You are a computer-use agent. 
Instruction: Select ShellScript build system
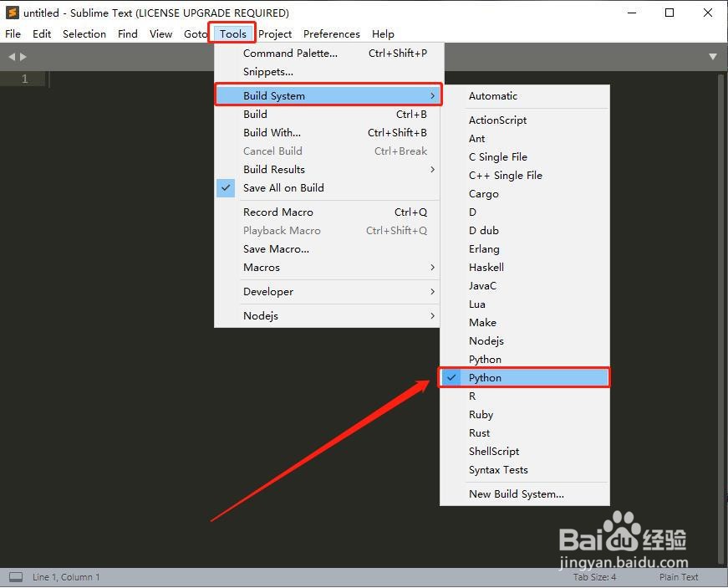525,452
